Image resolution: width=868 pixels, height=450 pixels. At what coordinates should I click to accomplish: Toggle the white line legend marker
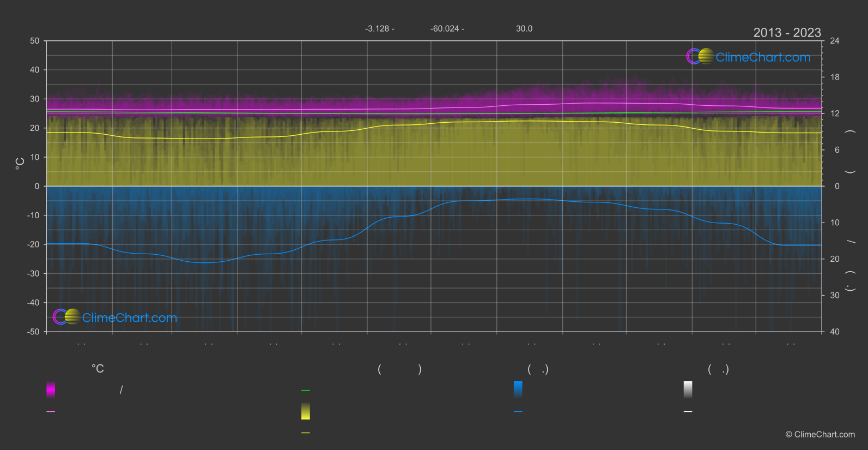click(x=688, y=412)
